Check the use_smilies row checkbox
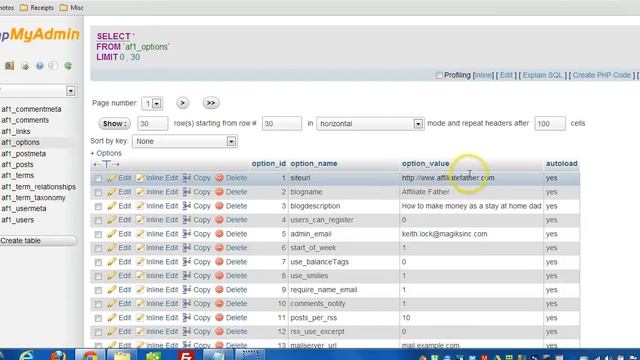640x360 pixels. [x=98, y=276]
